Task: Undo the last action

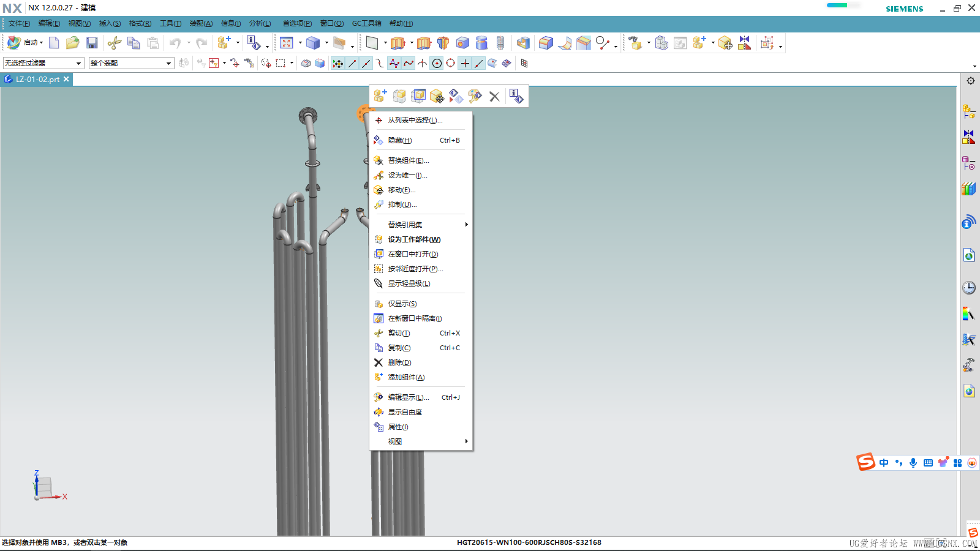Action: tap(175, 43)
